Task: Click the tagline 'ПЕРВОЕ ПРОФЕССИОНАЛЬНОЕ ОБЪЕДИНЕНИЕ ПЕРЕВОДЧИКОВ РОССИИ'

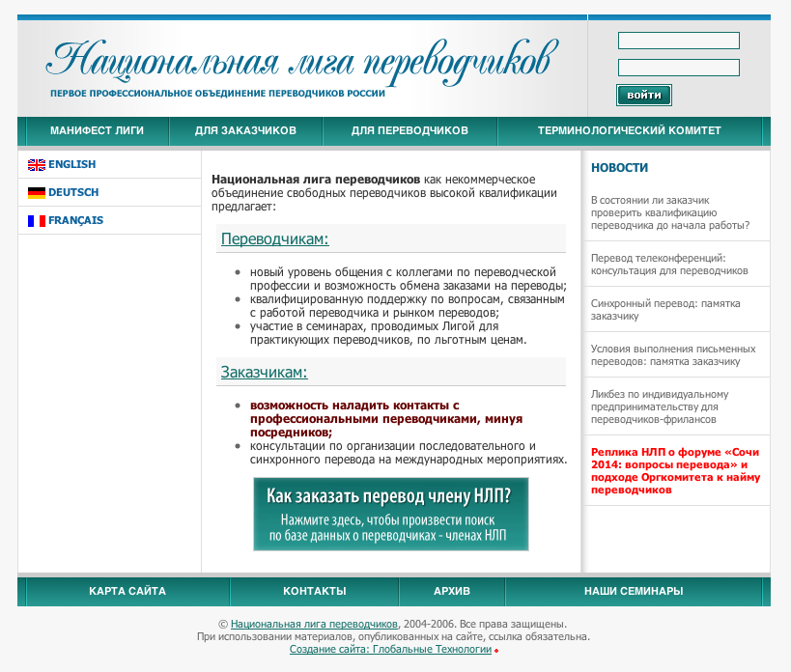Action: click(217, 94)
